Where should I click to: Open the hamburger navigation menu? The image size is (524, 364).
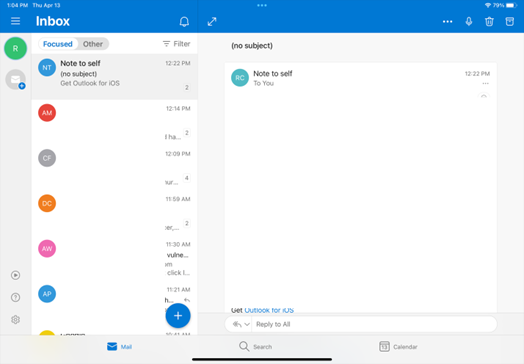[x=15, y=21]
